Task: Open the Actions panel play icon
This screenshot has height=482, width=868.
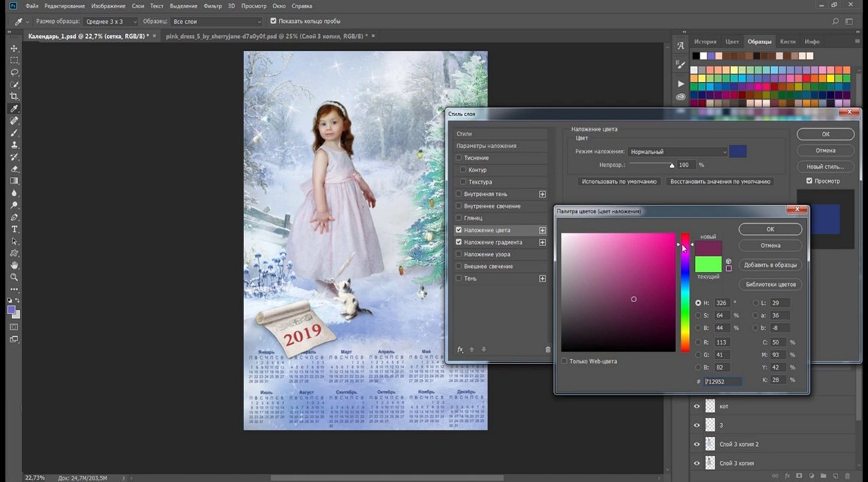Action: coord(681,83)
